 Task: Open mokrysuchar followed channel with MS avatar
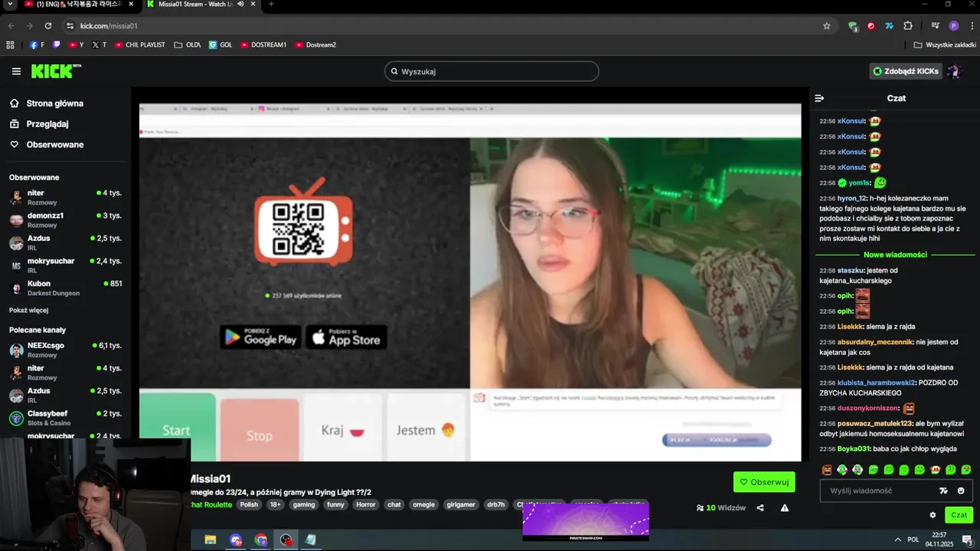(x=65, y=265)
